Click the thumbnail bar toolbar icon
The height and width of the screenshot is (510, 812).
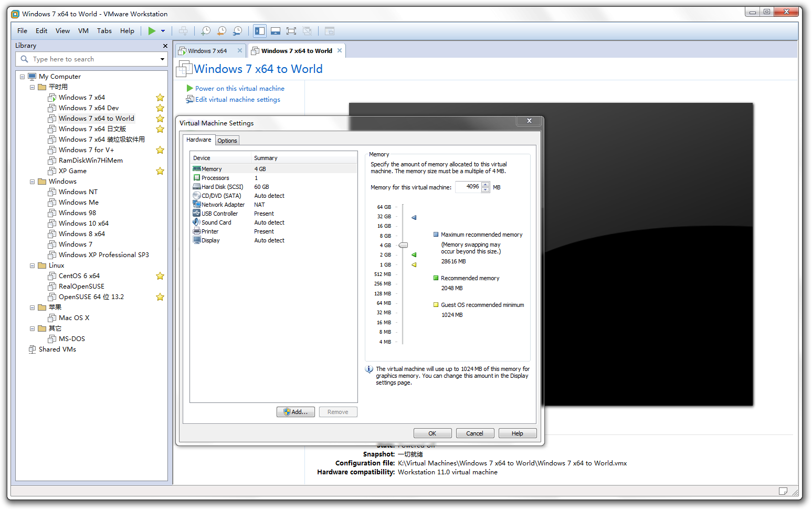tap(276, 31)
